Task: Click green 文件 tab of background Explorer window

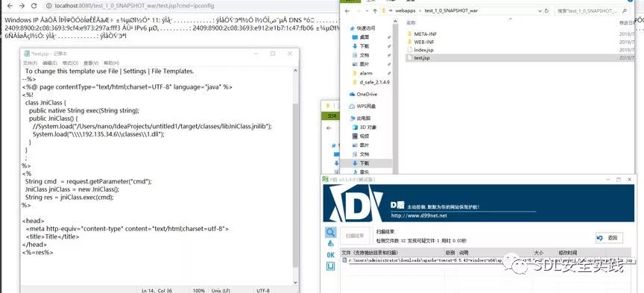Action: 332,116
